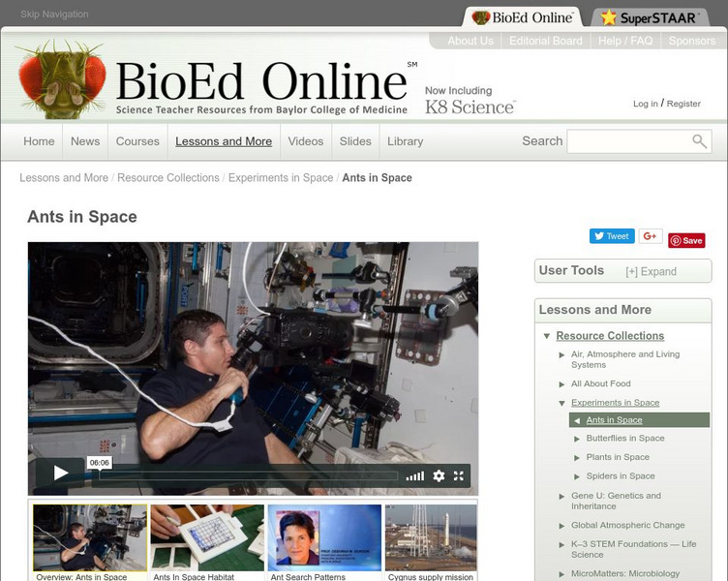Open Spiders in Space sidebar link
The width and height of the screenshot is (728, 581).
pos(621,476)
